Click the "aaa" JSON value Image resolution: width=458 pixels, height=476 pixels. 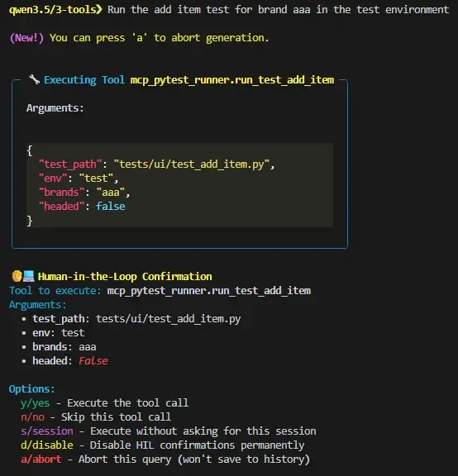tap(111, 193)
